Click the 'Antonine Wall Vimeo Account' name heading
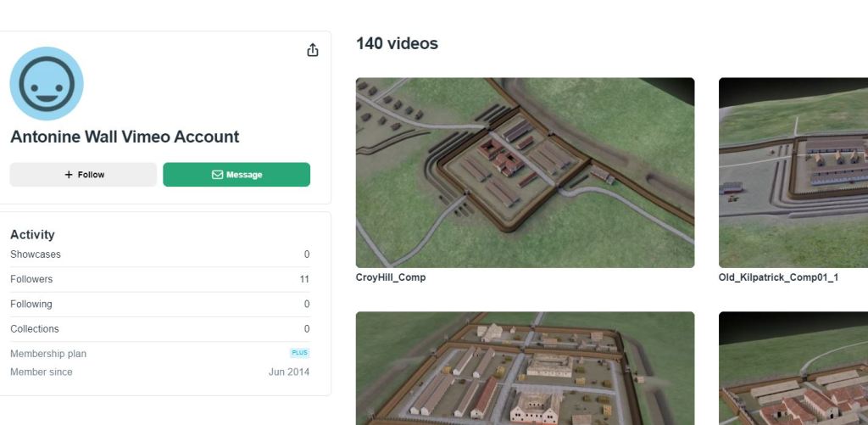 [125, 137]
